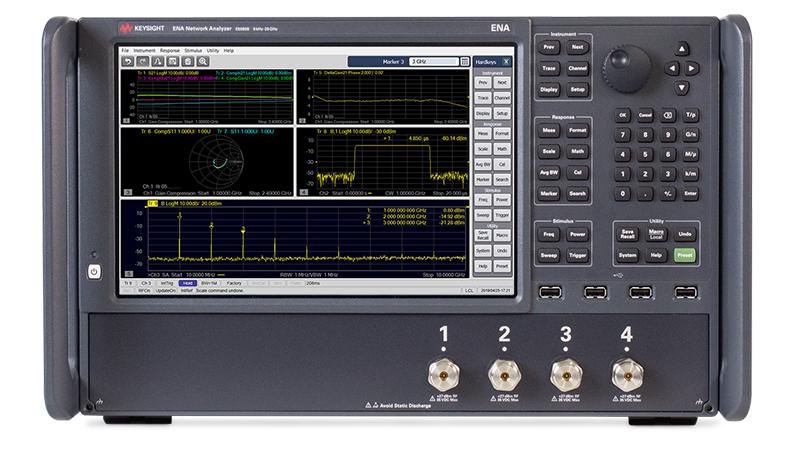Close the Hardkeys panel
The width and height of the screenshot is (800, 450).
pyautogui.click(x=506, y=61)
